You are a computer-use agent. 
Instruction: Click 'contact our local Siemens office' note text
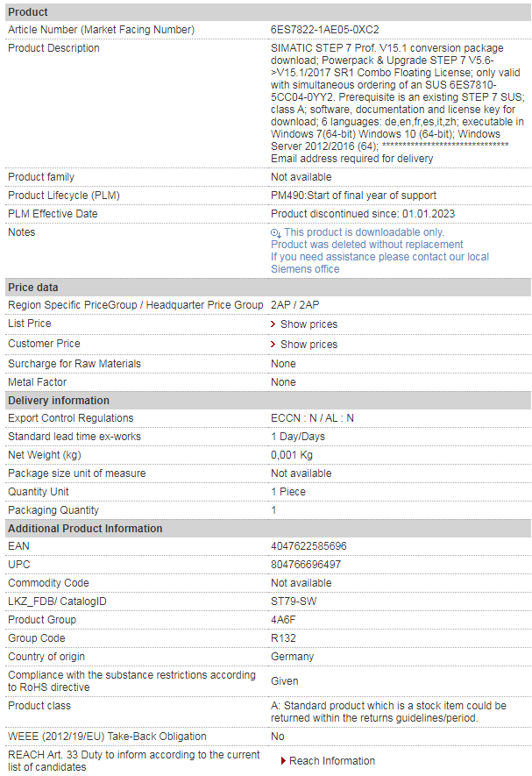(x=379, y=263)
